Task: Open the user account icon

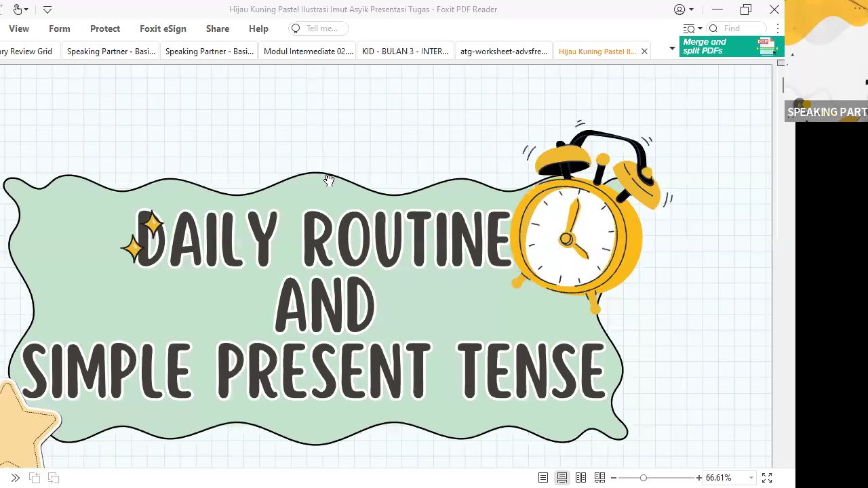Action: point(679,9)
